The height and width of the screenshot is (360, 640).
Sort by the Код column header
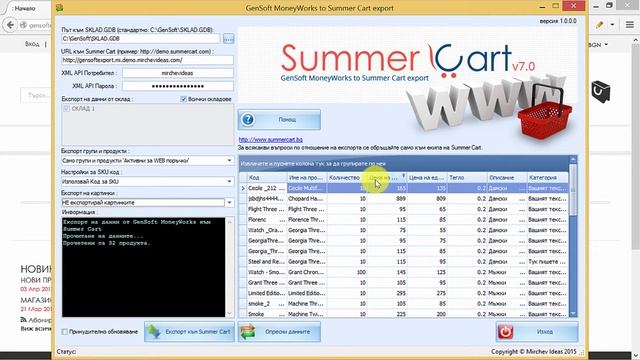(x=267, y=178)
